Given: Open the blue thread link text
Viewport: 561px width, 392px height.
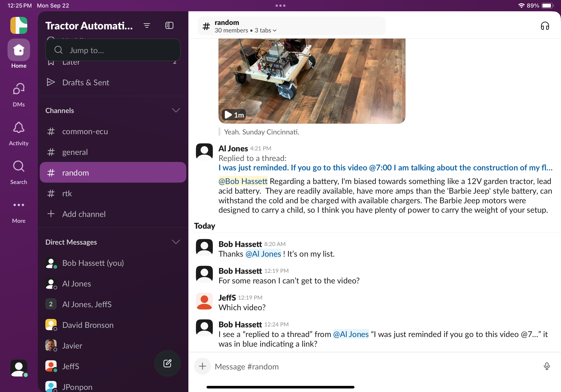Looking at the screenshot, I should [x=385, y=168].
